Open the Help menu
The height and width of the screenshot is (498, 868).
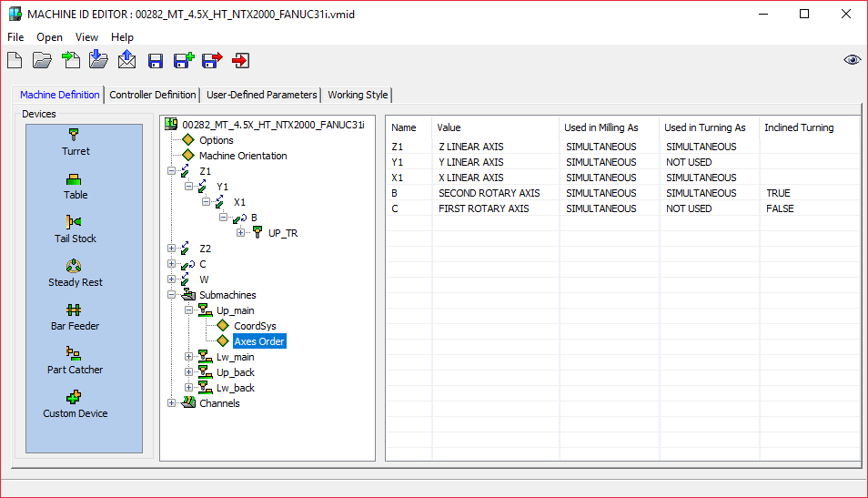pos(122,37)
